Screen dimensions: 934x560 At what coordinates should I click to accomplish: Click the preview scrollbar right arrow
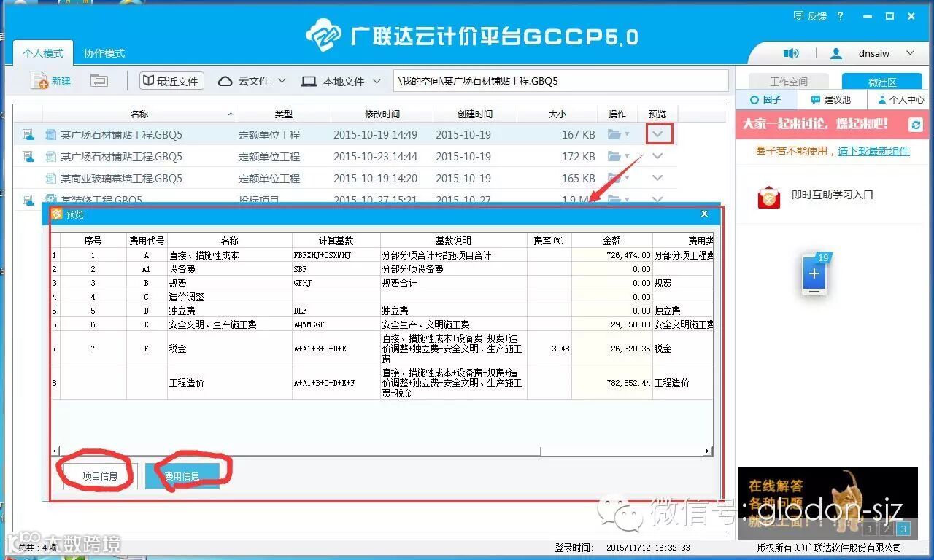click(x=708, y=451)
